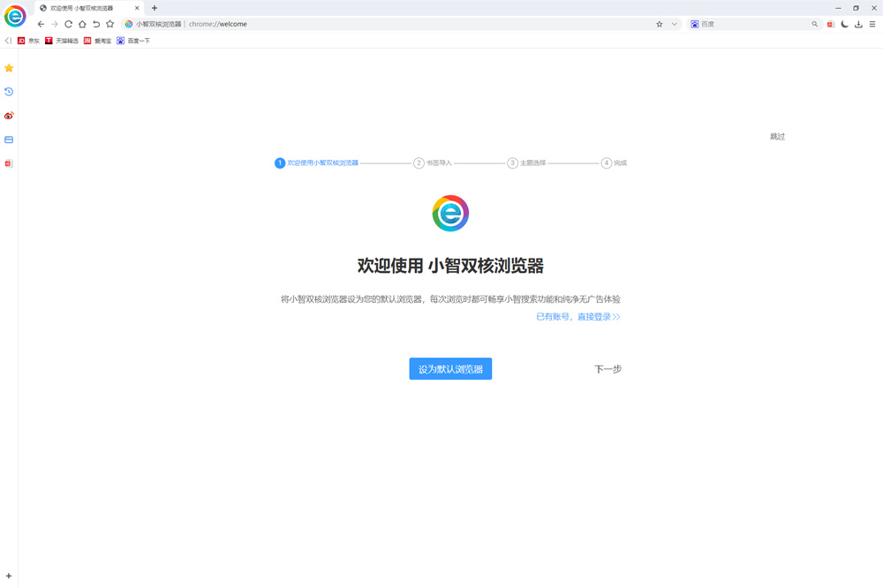Click the magnifier search icon
This screenshot has height=588, width=883.
pos(815,24)
